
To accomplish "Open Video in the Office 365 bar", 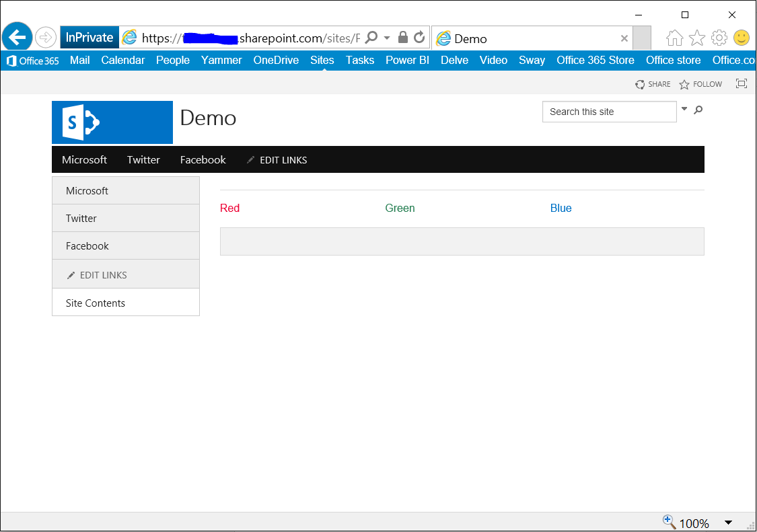I will pyautogui.click(x=493, y=61).
